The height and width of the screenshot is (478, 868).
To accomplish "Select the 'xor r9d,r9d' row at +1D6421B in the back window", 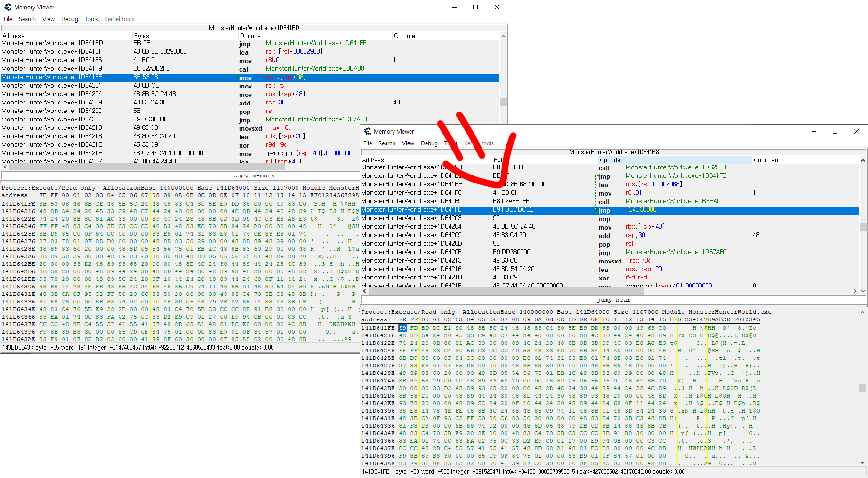I will tap(250, 145).
